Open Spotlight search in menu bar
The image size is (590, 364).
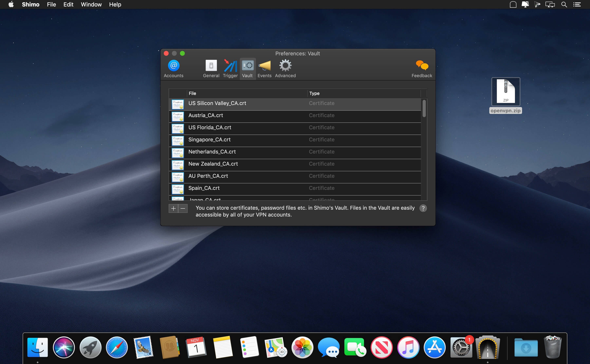pyautogui.click(x=564, y=5)
